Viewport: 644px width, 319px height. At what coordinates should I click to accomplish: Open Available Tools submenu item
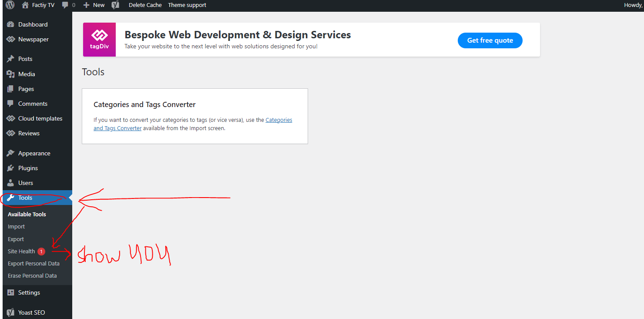[27, 214]
